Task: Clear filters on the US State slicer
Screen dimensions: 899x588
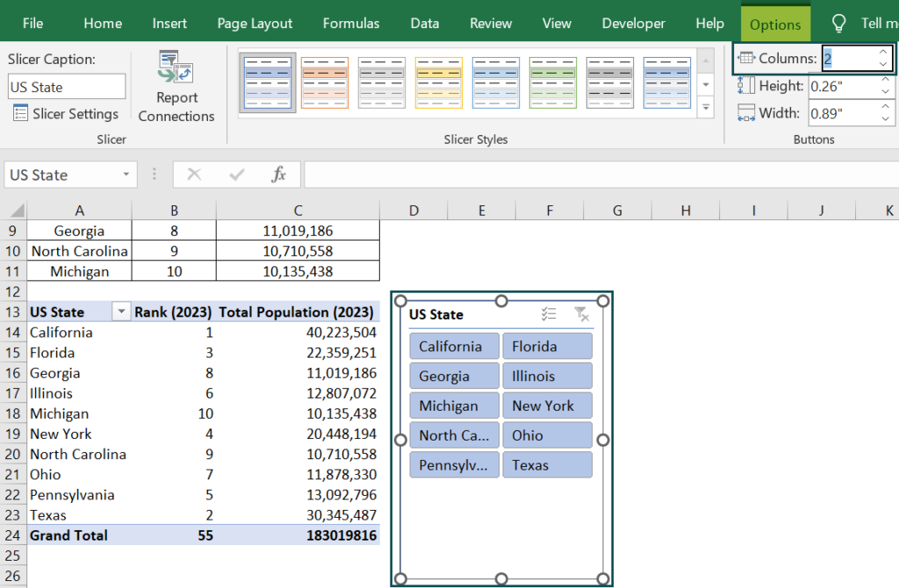Action: 581,313
